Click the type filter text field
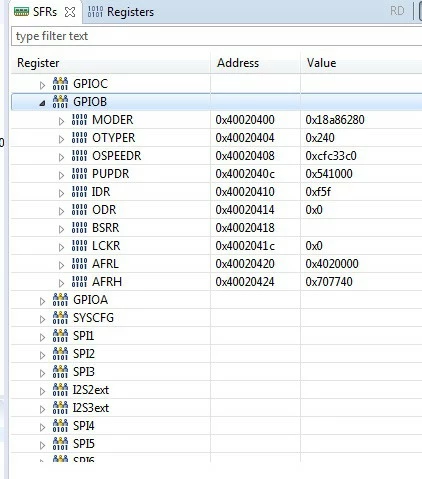 (x=217, y=36)
